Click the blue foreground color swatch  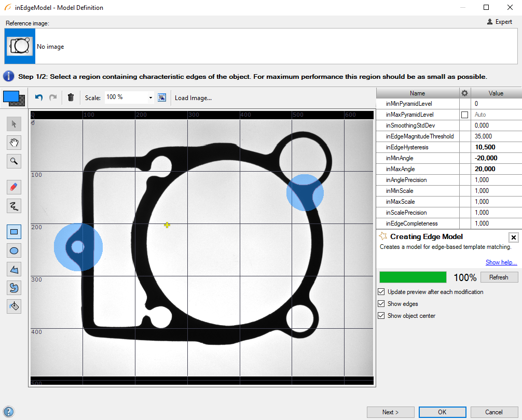click(11, 96)
